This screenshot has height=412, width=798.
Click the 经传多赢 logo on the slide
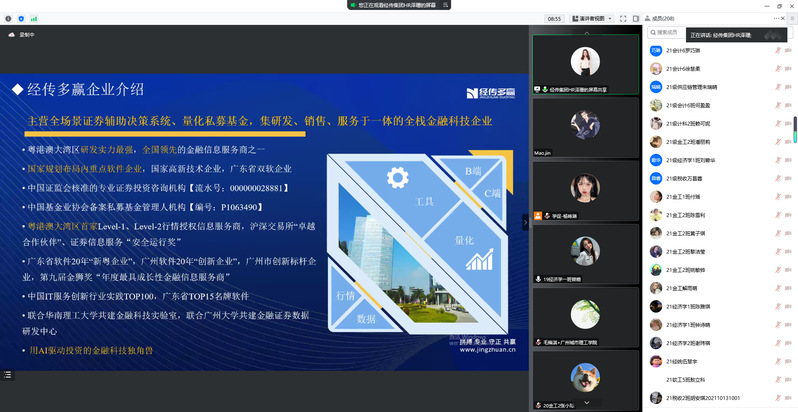coord(491,93)
